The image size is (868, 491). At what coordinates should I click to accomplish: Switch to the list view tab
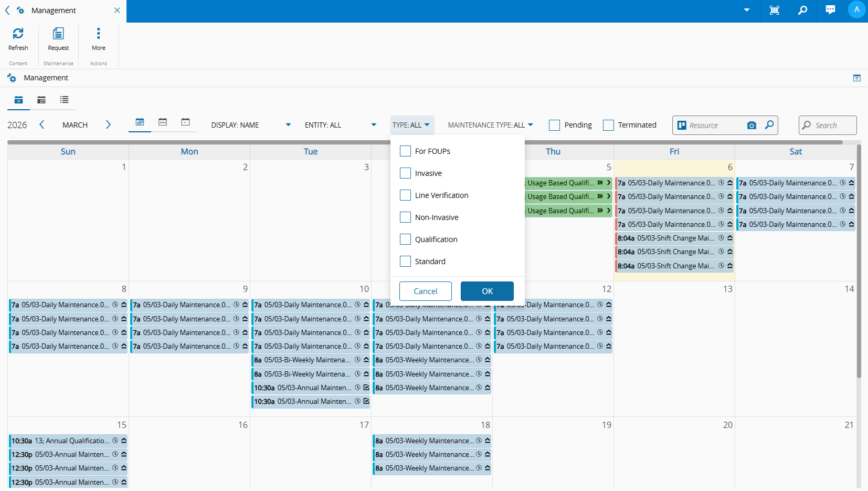[x=64, y=100]
